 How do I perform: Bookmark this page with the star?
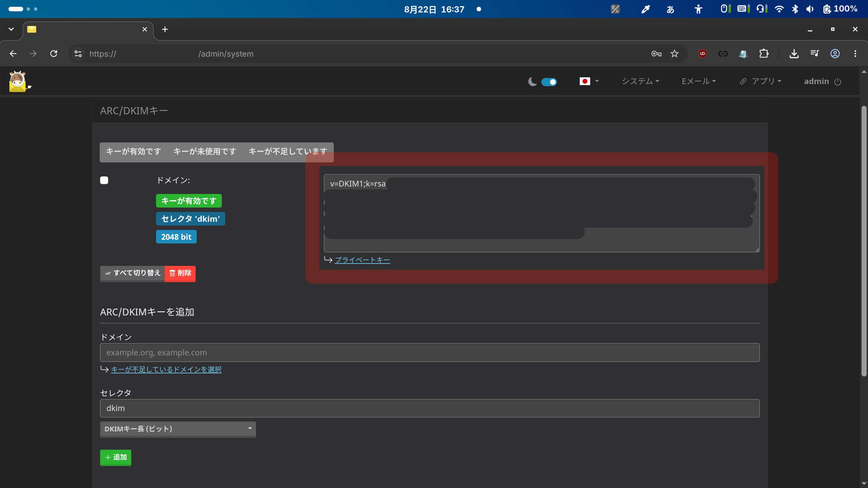[674, 54]
